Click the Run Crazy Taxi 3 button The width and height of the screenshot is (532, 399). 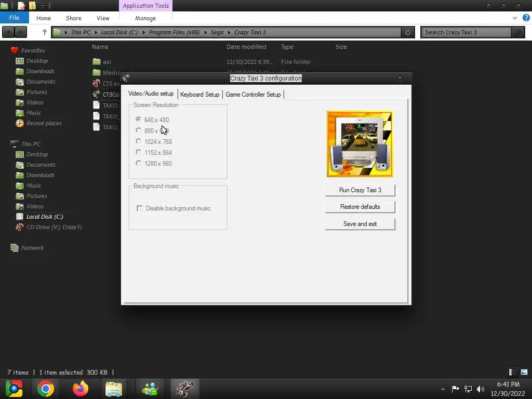[x=360, y=190]
